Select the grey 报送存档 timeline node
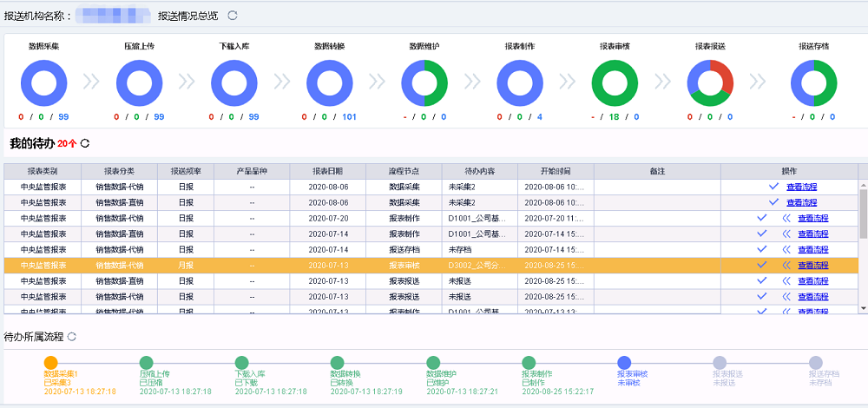 [x=815, y=363]
